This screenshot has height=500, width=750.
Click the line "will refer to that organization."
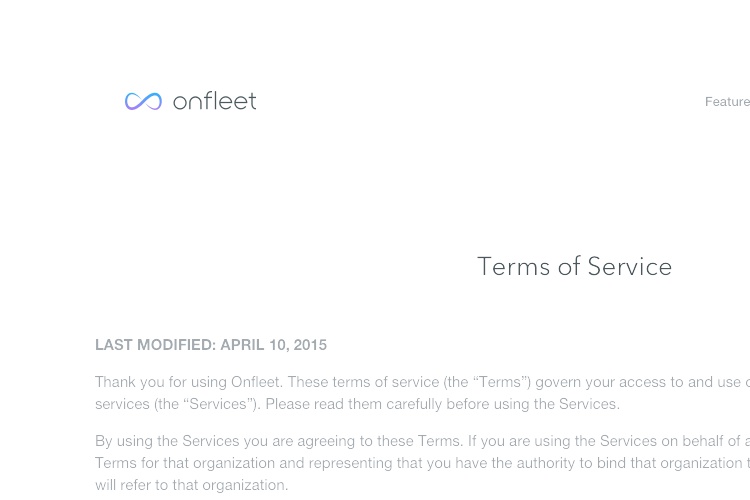coord(191,485)
